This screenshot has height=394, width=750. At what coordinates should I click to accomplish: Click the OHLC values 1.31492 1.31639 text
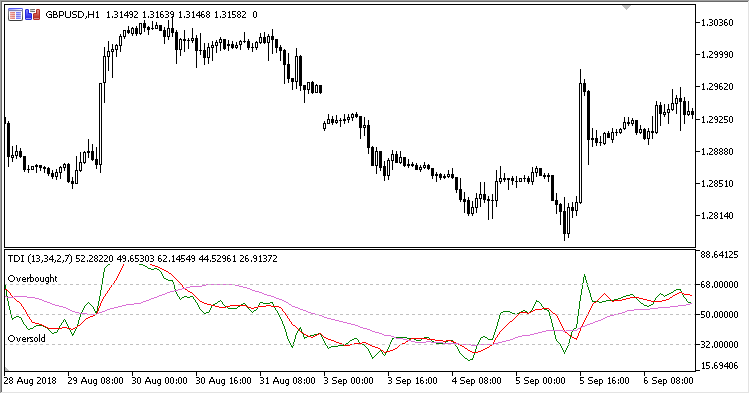click(140, 15)
